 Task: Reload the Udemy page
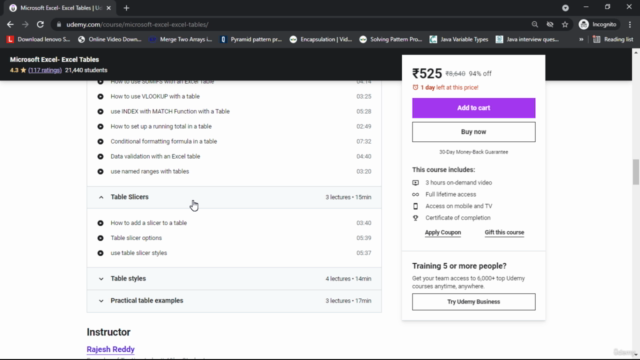[40, 24]
